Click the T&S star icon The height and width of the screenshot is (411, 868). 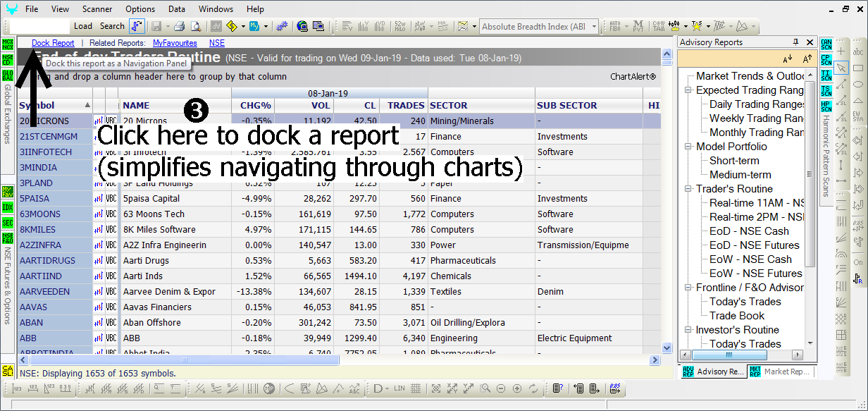click(x=697, y=26)
